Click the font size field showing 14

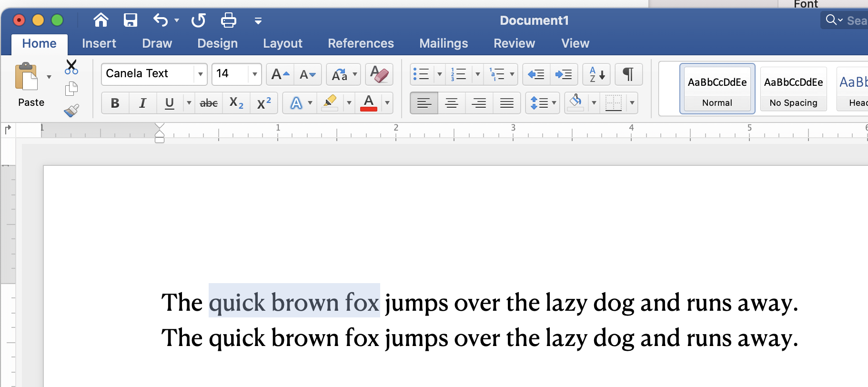(230, 74)
